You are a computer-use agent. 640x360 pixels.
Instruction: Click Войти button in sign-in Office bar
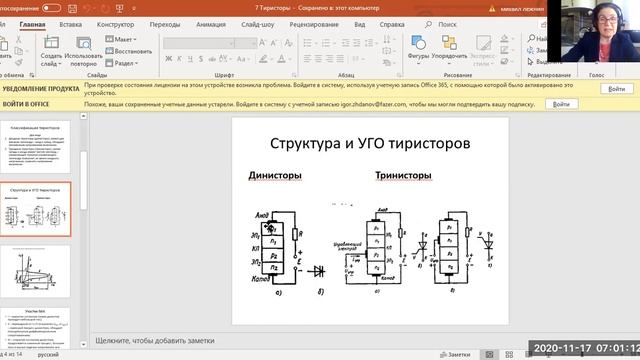pyautogui.click(x=561, y=104)
